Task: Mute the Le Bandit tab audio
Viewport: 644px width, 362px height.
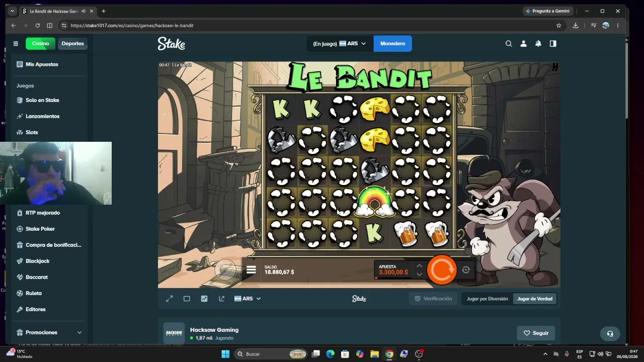Action: 83,11
